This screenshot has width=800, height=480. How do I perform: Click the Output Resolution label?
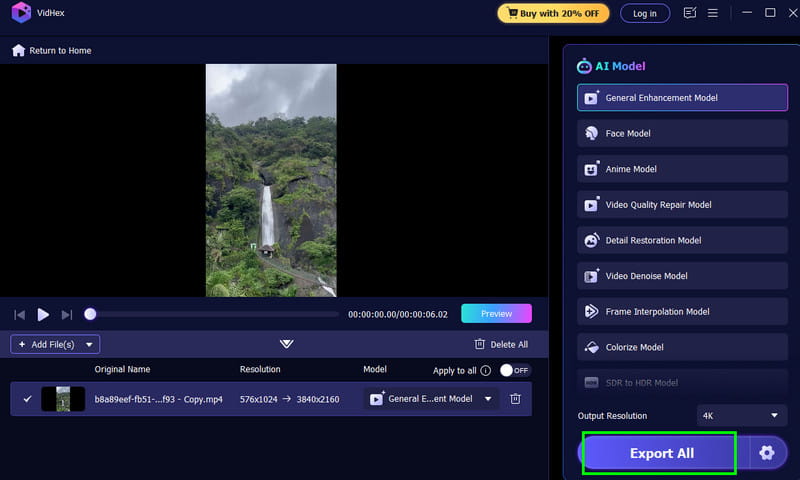[x=612, y=416]
